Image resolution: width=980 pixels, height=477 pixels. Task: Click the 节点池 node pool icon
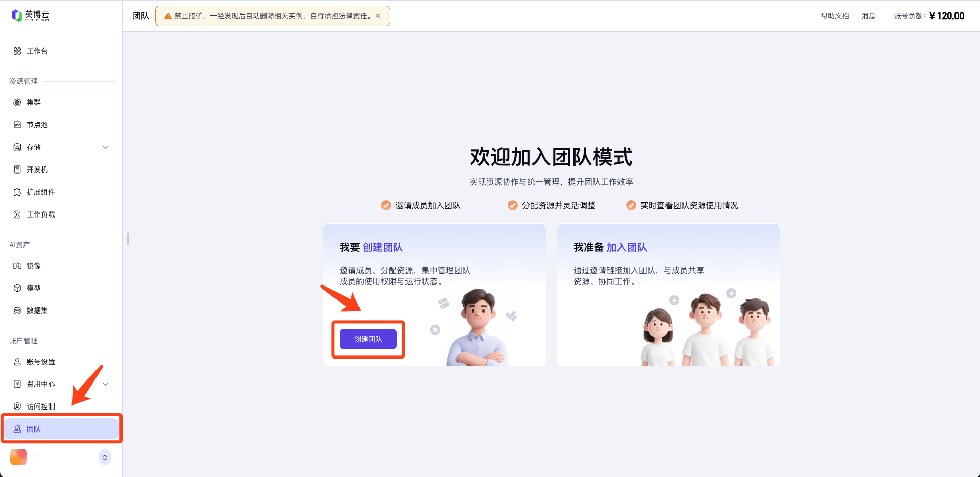click(17, 125)
